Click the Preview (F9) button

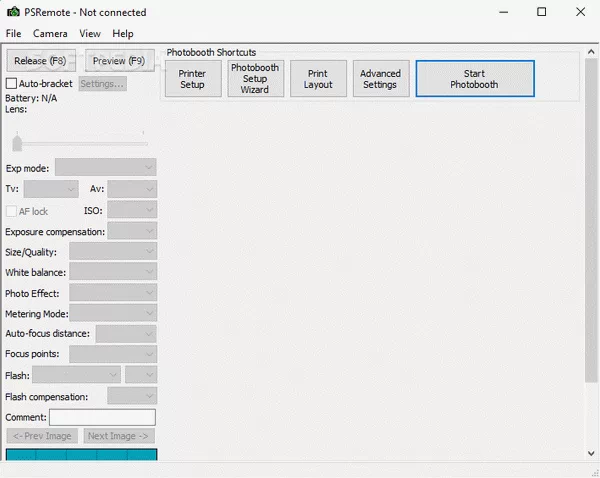coord(119,60)
